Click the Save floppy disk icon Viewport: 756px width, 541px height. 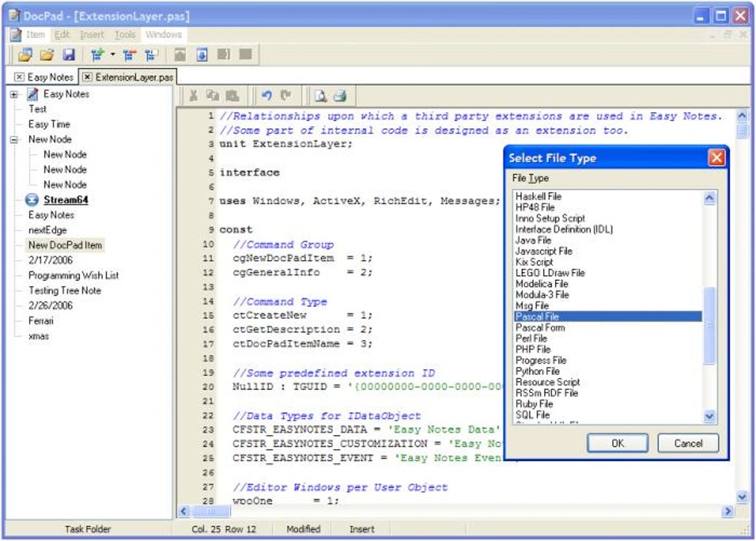pyautogui.click(x=68, y=54)
